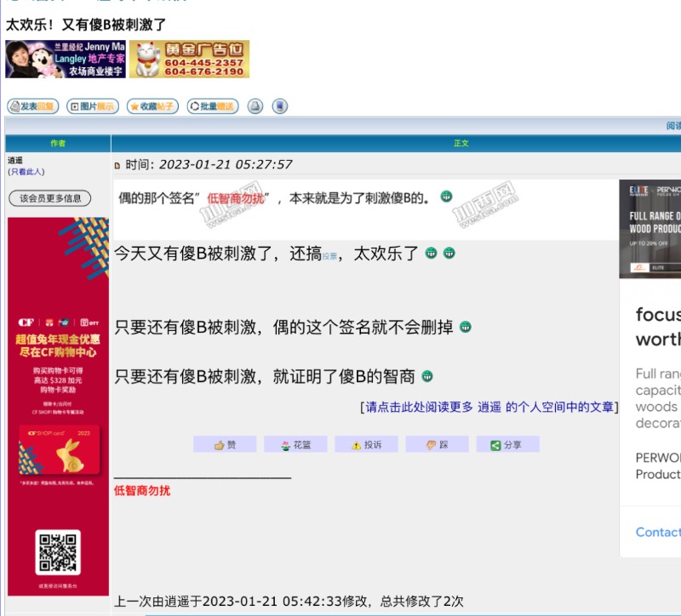This screenshot has height=616, width=681.
Task: Bookmark the thread with 收藏帖子
Action: pyautogui.click(x=152, y=106)
